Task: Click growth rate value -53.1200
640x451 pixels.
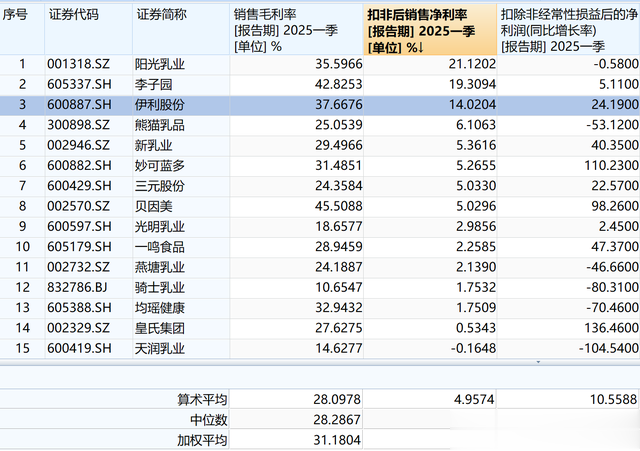Action: click(x=612, y=125)
